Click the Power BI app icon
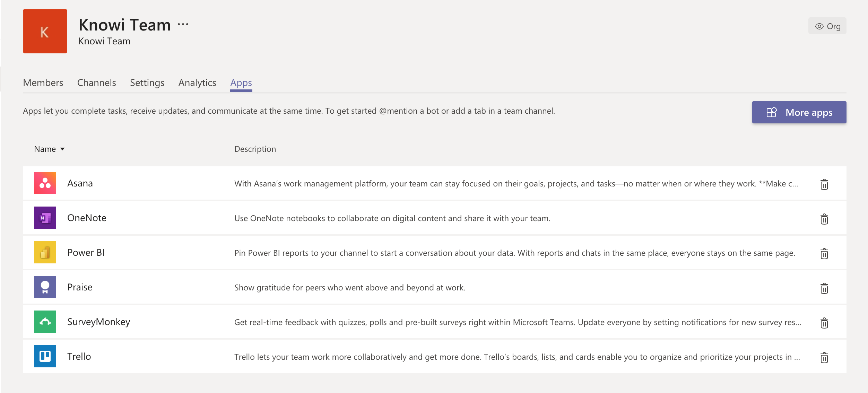Screen dimensions: 868x393 coord(45,252)
